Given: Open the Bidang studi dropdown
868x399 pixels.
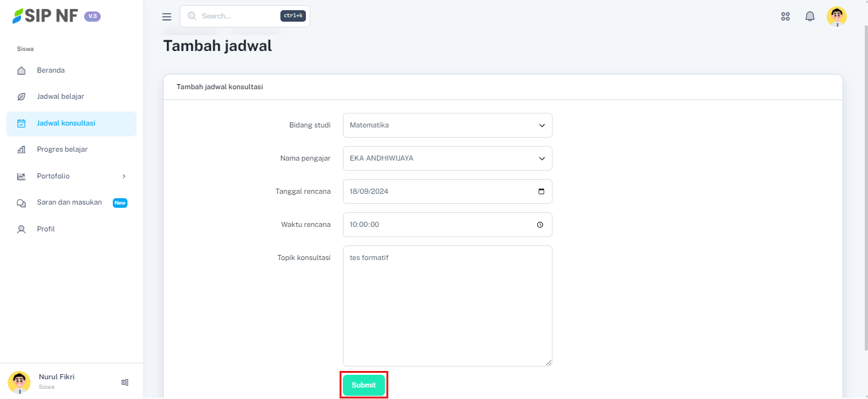Looking at the screenshot, I should coord(447,125).
